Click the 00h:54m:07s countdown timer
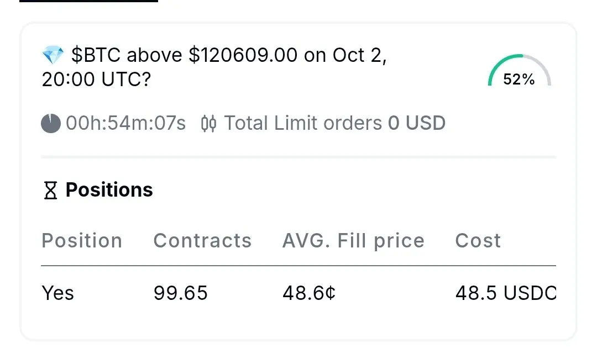This screenshot has width=597, height=364. [x=125, y=123]
